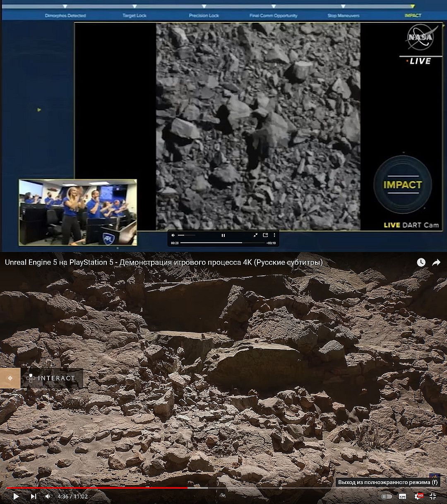
Task: Select the Precision Lock milestone
Action: pos(204,15)
